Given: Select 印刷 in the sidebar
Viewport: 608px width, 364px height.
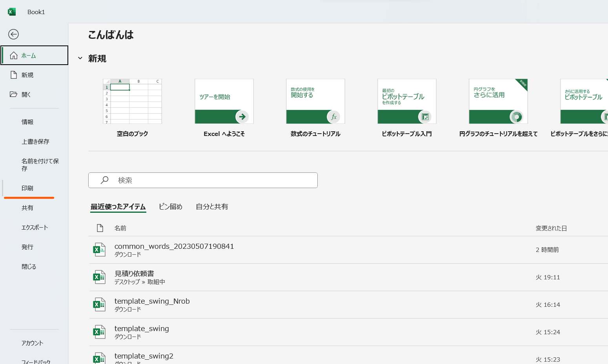Looking at the screenshot, I should click(27, 188).
